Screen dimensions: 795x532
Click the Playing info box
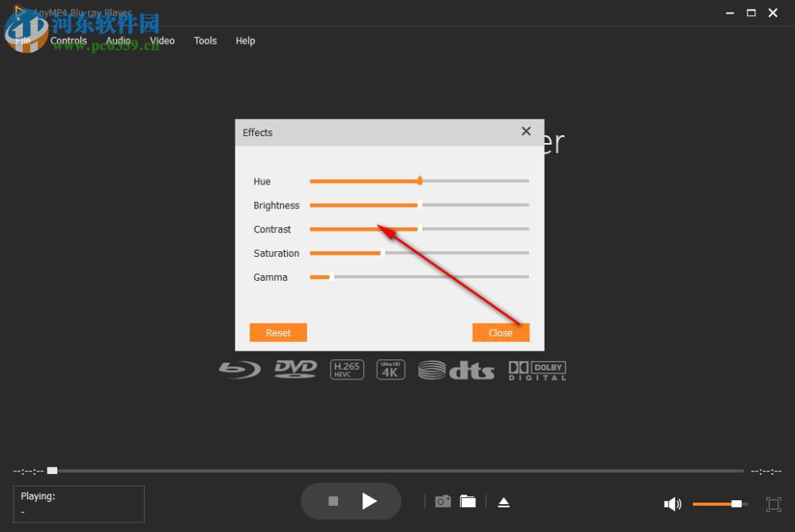point(79,504)
